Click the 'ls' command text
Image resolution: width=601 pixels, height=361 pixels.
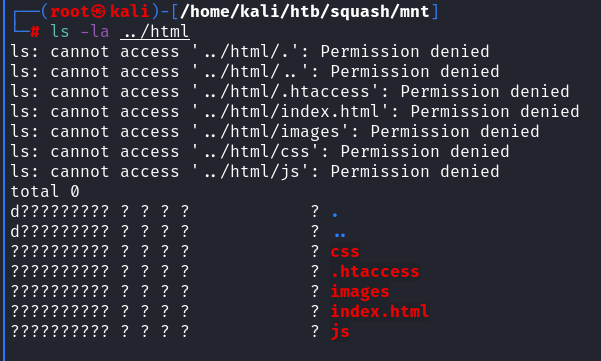pyautogui.click(x=60, y=31)
